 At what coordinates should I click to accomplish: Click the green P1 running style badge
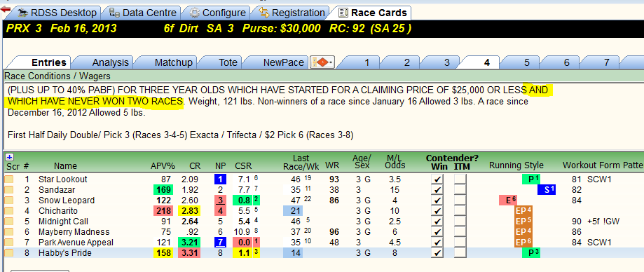pyautogui.click(x=531, y=179)
